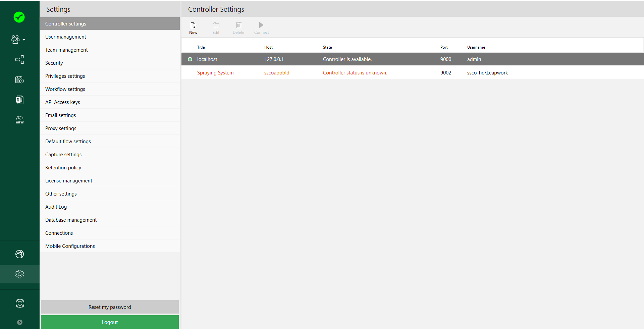Open the Reports icon in sidebar
644x329 pixels.
tap(19, 100)
